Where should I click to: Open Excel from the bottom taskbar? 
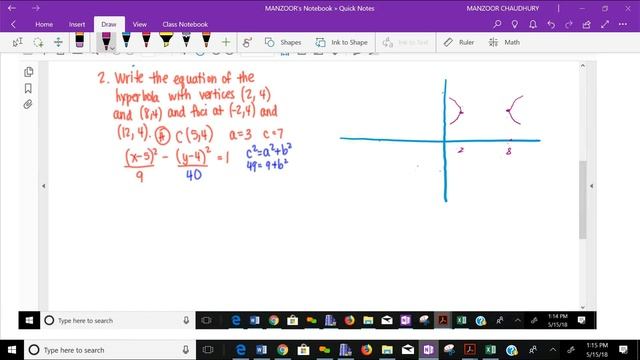pyautogui.click(x=491, y=350)
